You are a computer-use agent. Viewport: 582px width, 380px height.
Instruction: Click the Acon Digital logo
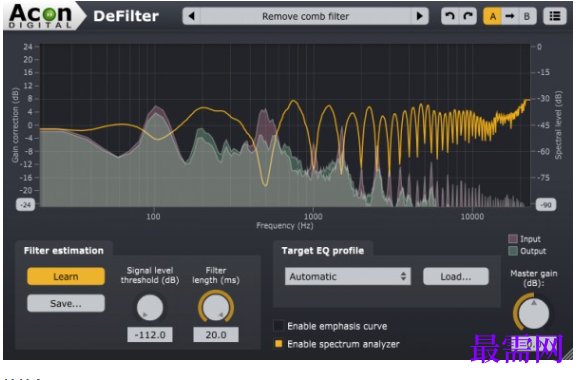point(40,16)
